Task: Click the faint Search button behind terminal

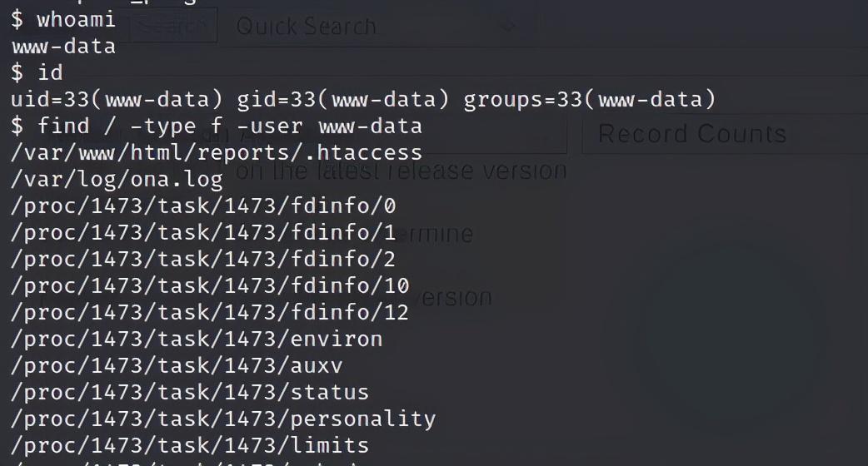Action: click(172, 26)
